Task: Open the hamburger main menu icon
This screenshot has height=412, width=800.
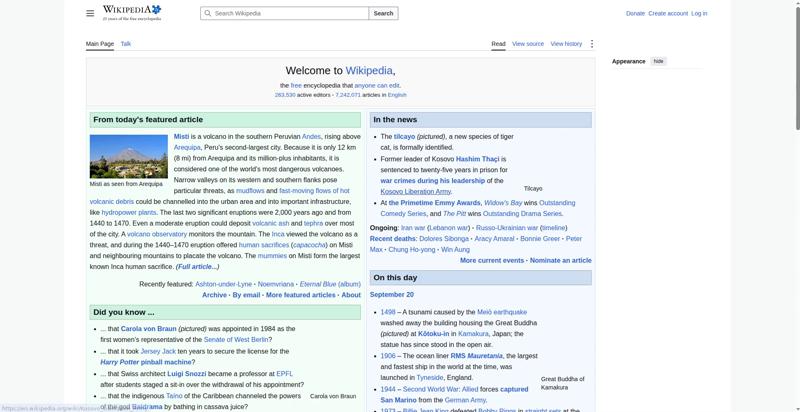Action: pos(90,13)
